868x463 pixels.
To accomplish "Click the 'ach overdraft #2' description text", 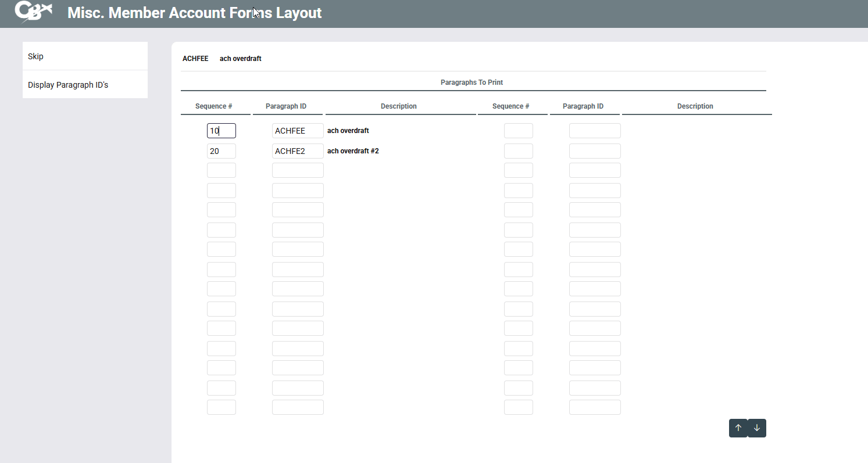I will (353, 151).
